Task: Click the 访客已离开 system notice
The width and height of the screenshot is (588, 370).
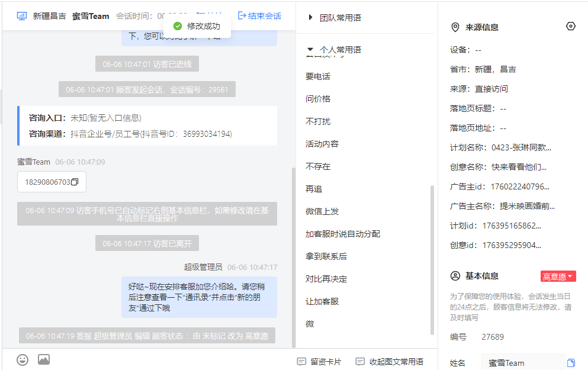Action: pyautogui.click(x=147, y=244)
